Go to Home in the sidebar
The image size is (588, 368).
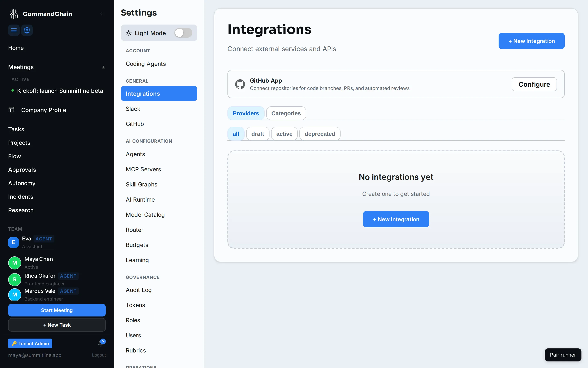pos(16,48)
